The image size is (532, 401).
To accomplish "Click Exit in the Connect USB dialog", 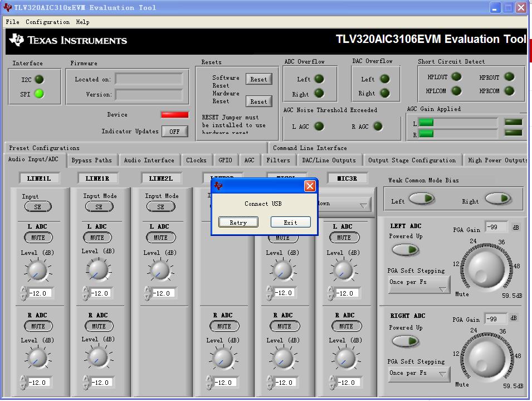I will (290, 223).
